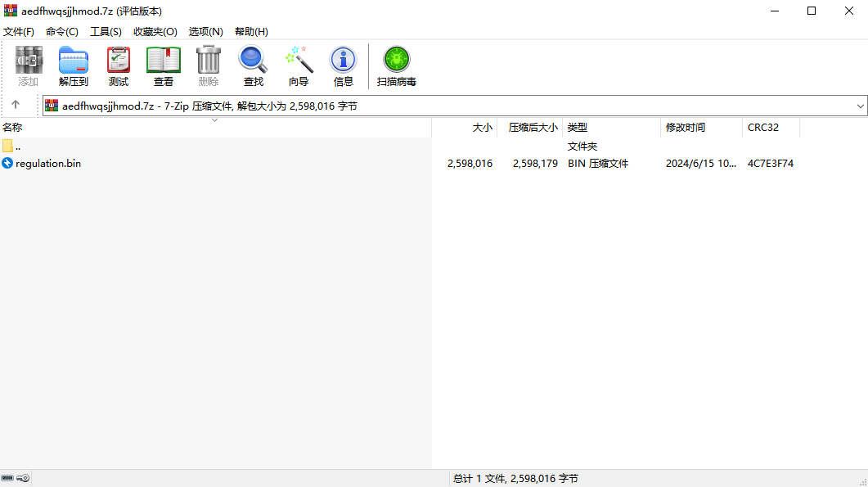Click the packed size 2,598,179
The height and width of the screenshot is (487, 868).
[535, 164]
